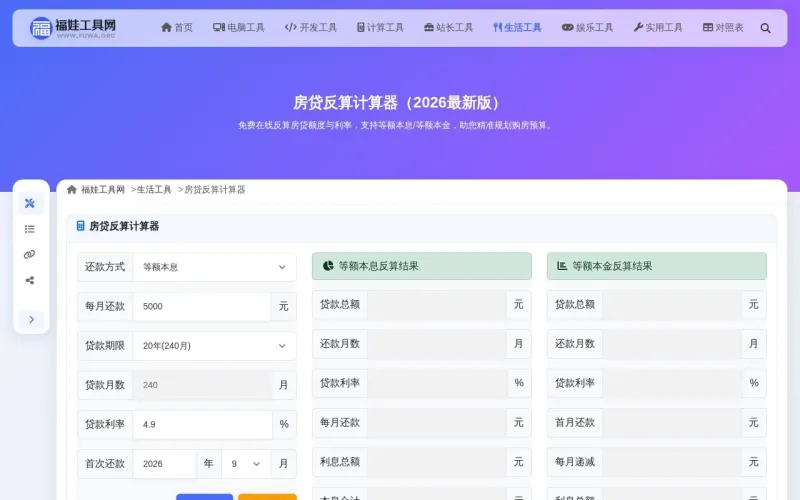Screen dimensions: 800x500
Task: Click the chart icon in 等额本金反算结果
Action: (562, 265)
